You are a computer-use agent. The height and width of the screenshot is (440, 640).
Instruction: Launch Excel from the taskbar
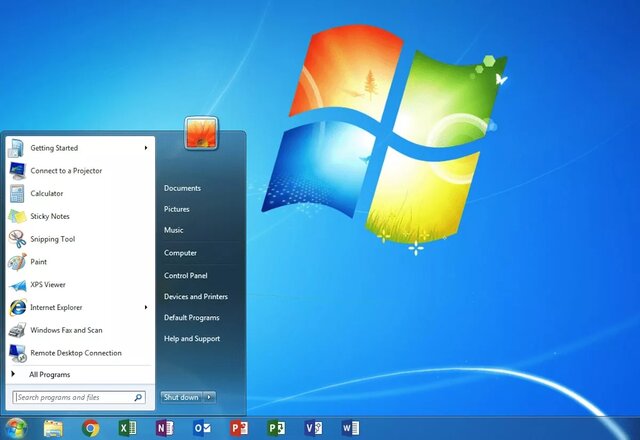coord(127,428)
